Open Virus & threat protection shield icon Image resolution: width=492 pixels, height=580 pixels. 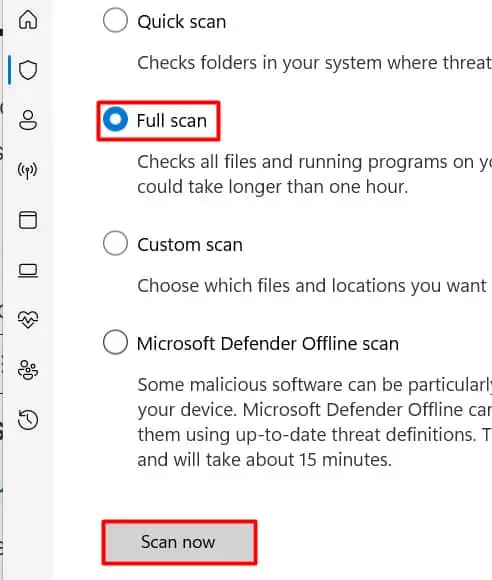coord(28,70)
